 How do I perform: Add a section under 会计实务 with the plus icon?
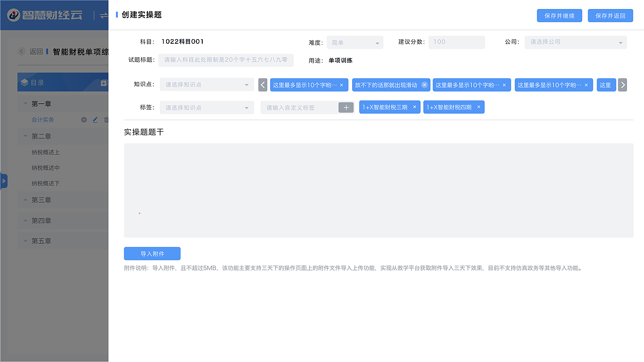point(84,120)
